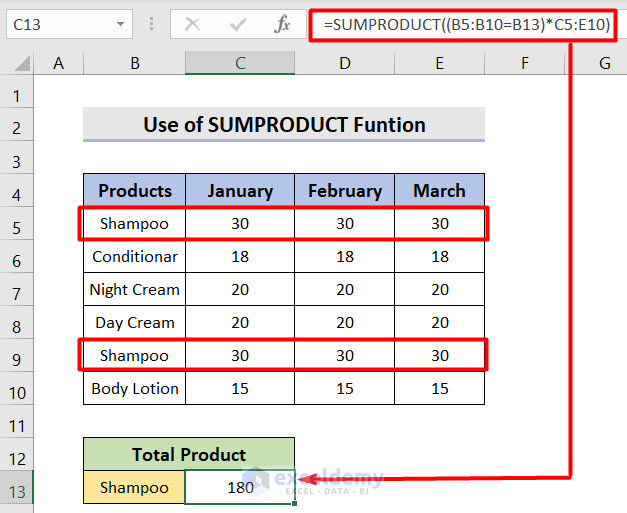Viewport: 627px width, 513px height.
Task: Select column D header
Action: 344,64
